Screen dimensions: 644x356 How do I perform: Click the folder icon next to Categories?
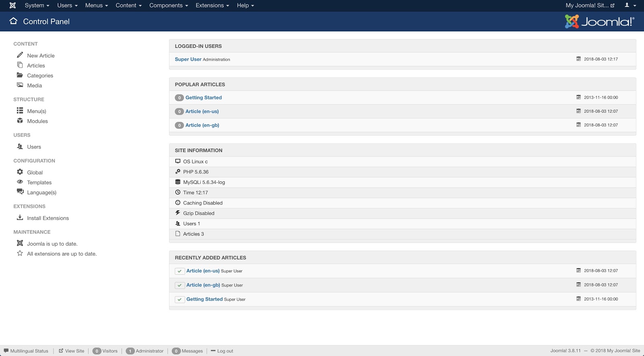tap(20, 75)
